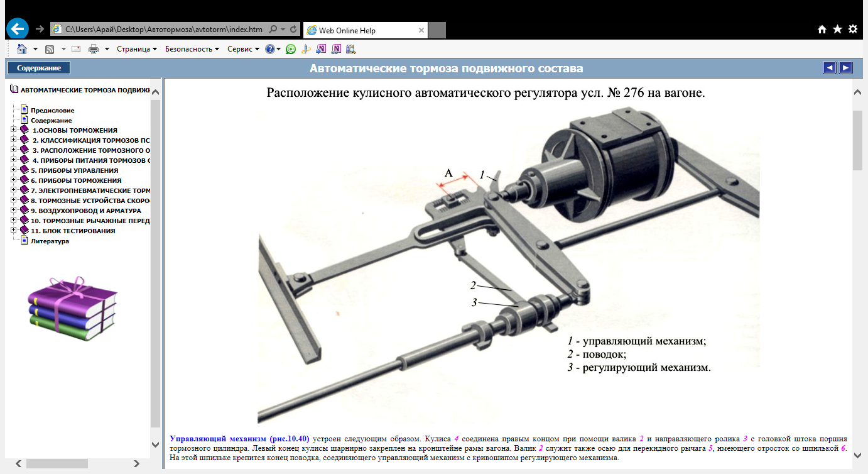This screenshot has height=474, width=868.
Task: Open the Tools gear icon
Action: [852, 30]
